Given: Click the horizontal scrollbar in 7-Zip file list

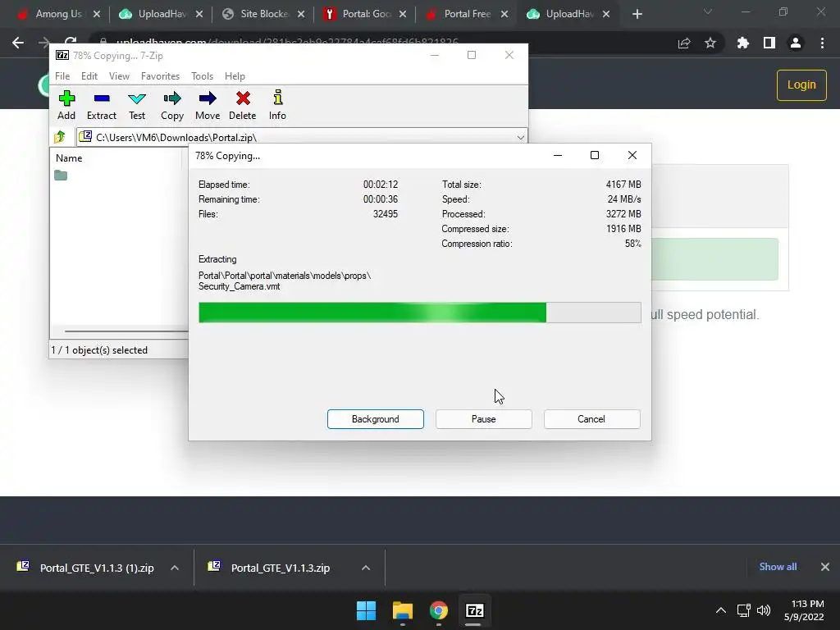Looking at the screenshot, I should click(x=126, y=331).
